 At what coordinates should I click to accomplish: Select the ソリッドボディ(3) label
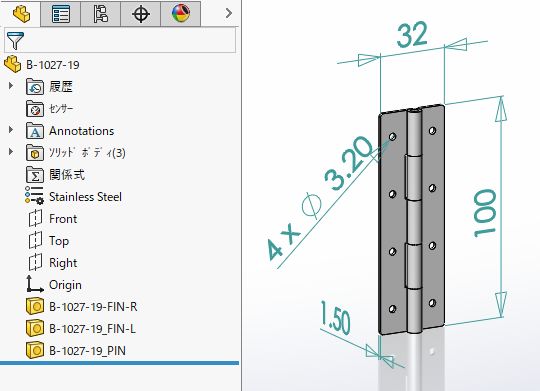pos(87,153)
